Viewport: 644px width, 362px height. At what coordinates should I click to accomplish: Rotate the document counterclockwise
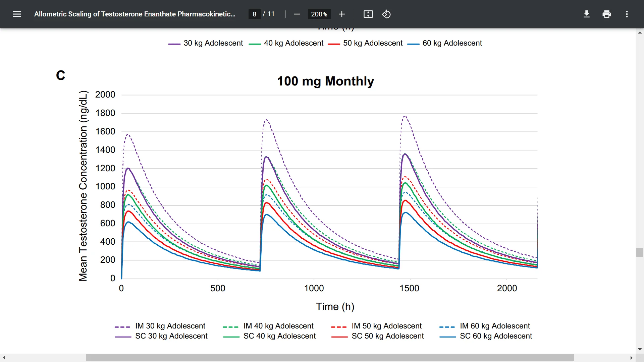click(x=386, y=14)
